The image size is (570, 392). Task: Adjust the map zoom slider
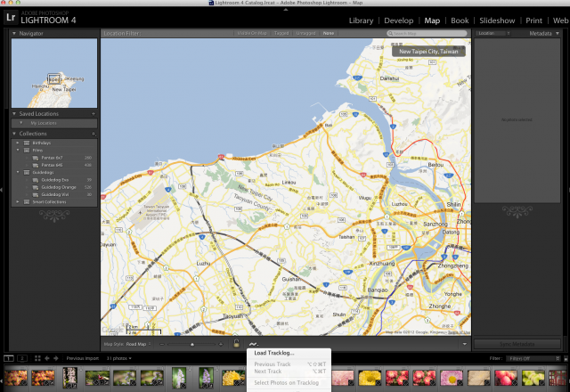click(192, 344)
